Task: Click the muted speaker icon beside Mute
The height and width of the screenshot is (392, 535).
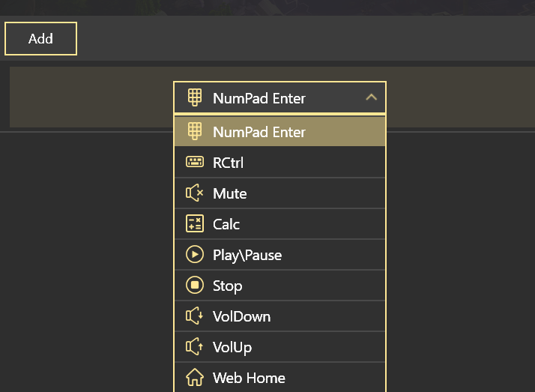Action: (194, 193)
